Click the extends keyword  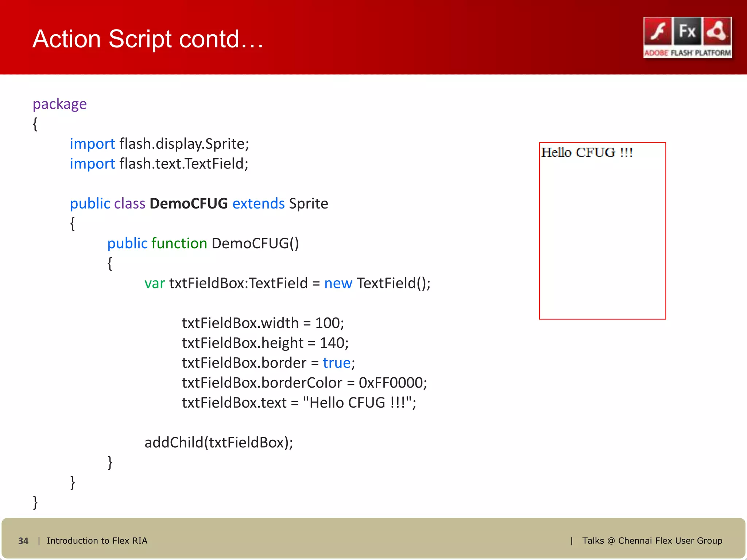(x=258, y=203)
